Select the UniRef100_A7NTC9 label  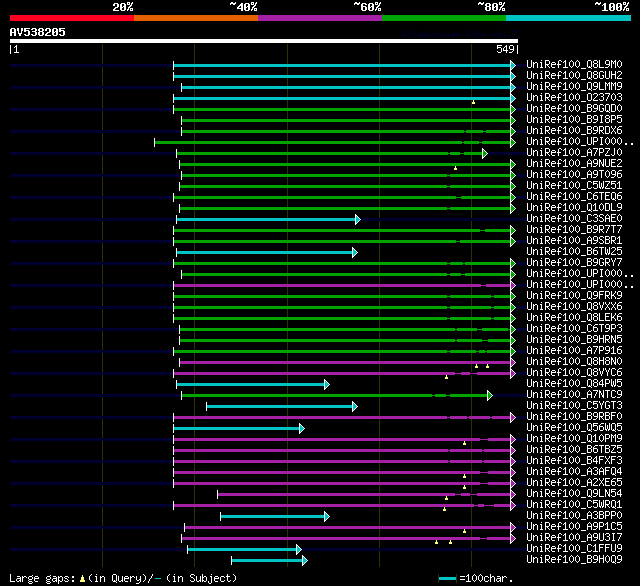tap(574, 395)
